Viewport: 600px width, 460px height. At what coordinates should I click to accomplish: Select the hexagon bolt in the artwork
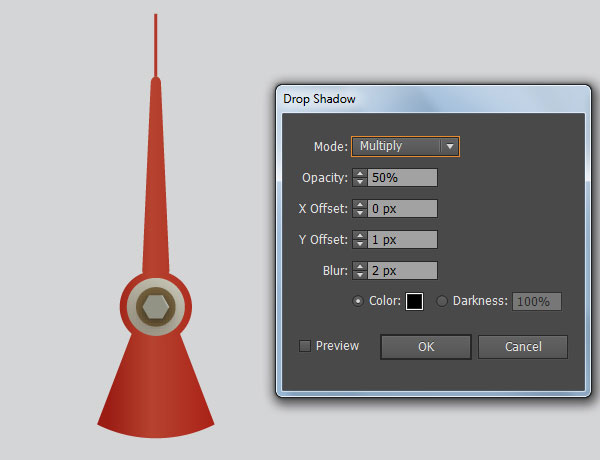tap(155, 307)
